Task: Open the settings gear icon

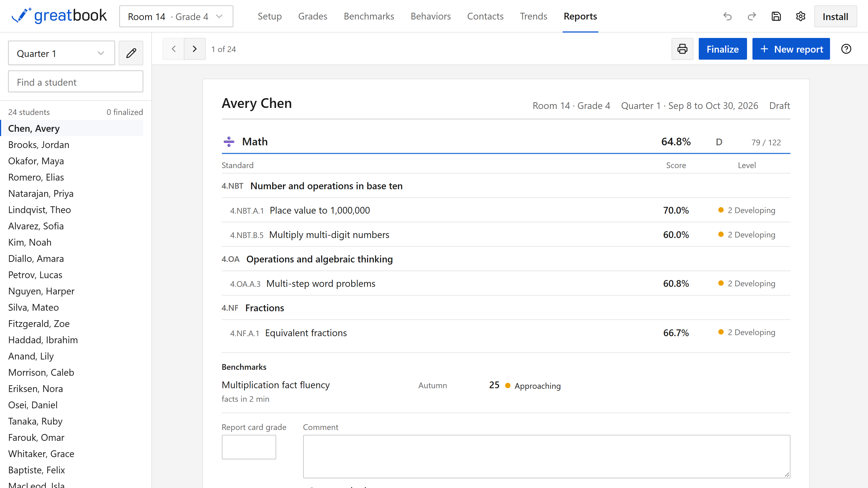Action: [x=801, y=17]
